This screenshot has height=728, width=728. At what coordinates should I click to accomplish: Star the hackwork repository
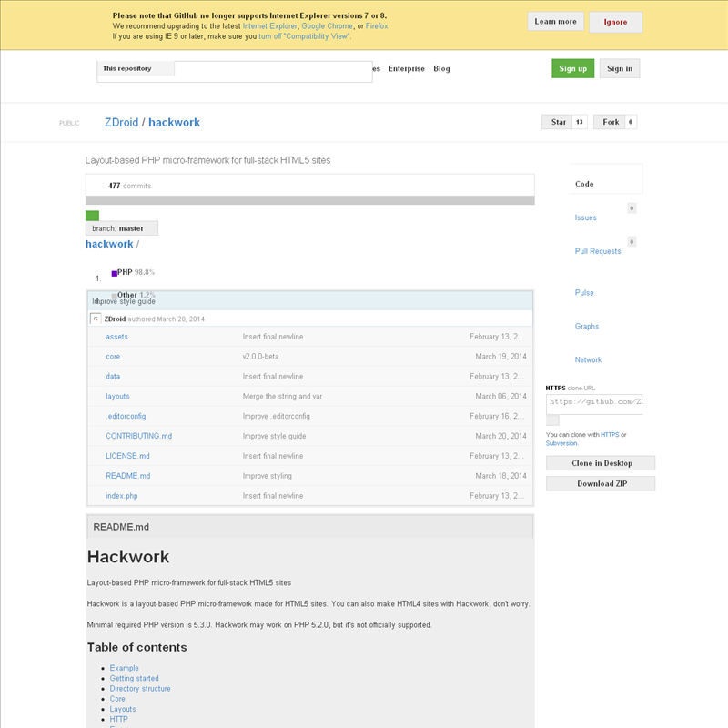pyautogui.click(x=558, y=122)
